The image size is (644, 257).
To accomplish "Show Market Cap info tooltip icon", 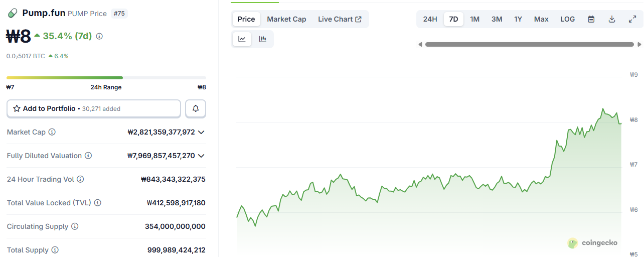I will 52,132.
